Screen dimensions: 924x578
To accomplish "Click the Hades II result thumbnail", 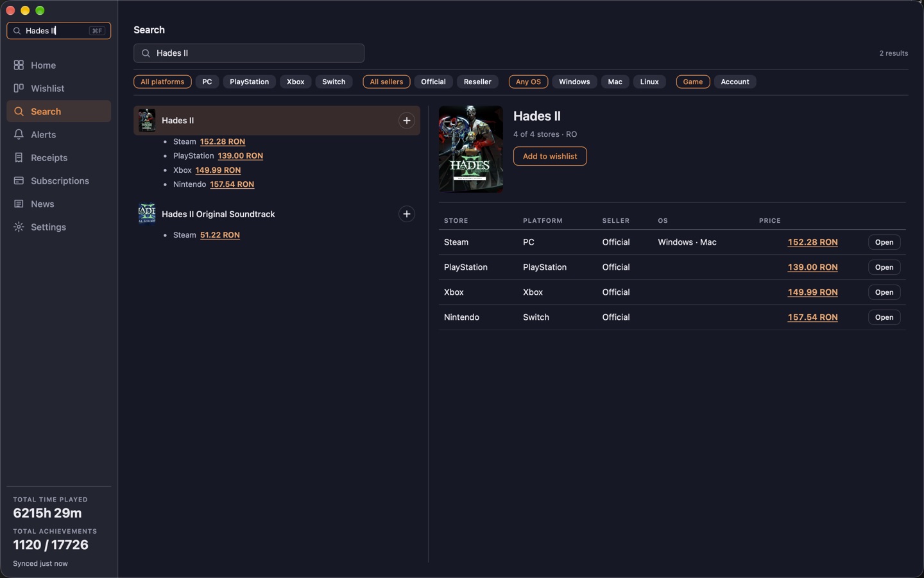I will 147,121.
